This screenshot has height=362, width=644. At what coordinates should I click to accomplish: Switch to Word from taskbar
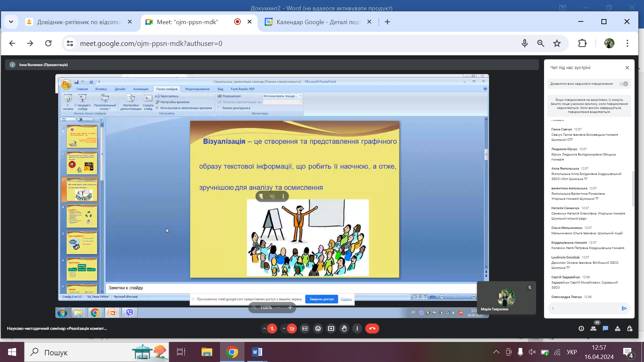(x=257, y=352)
